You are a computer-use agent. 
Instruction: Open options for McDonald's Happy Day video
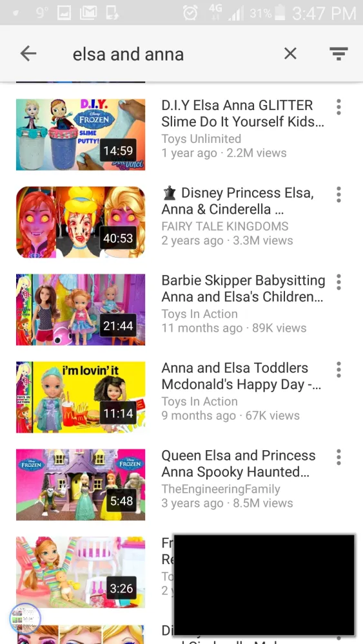click(338, 369)
